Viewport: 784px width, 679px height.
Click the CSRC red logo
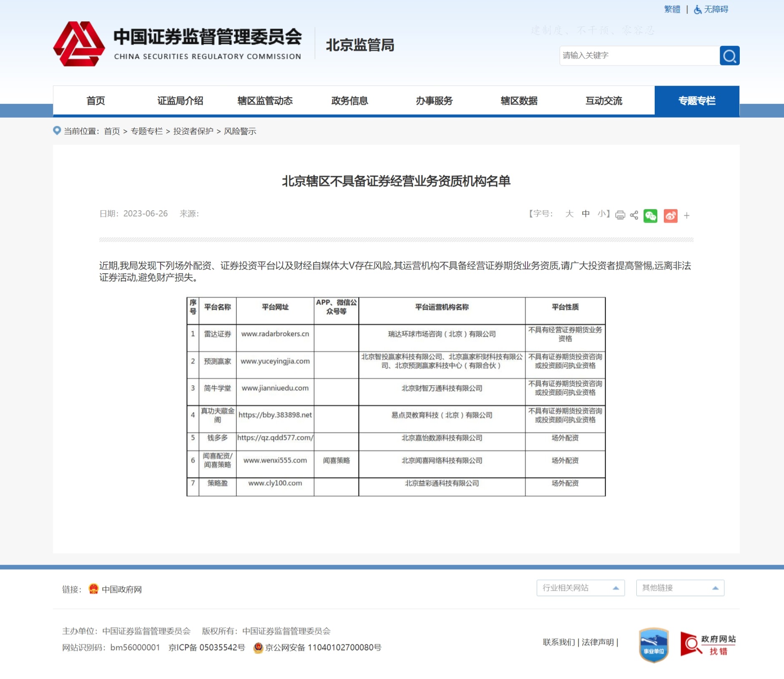point(79,44)
